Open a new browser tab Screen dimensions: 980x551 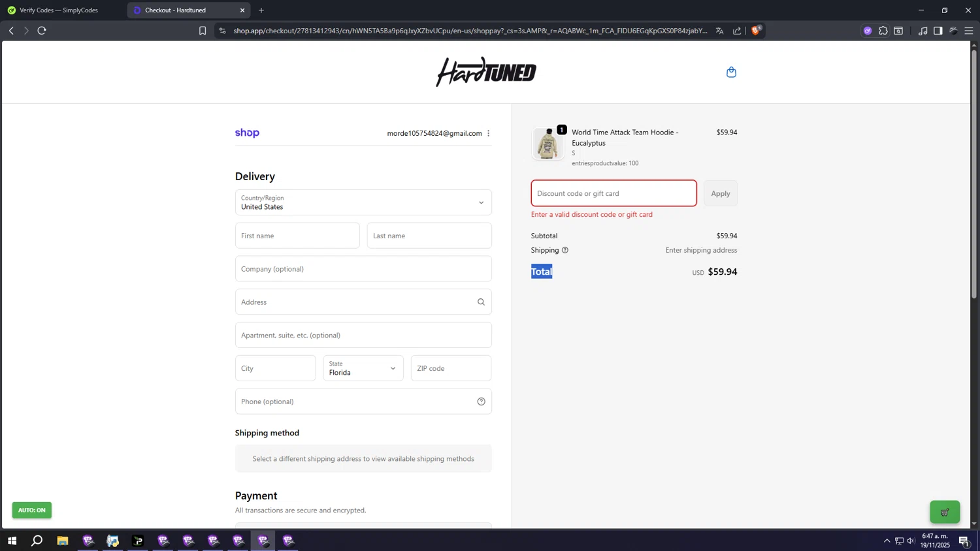point(261,10)
